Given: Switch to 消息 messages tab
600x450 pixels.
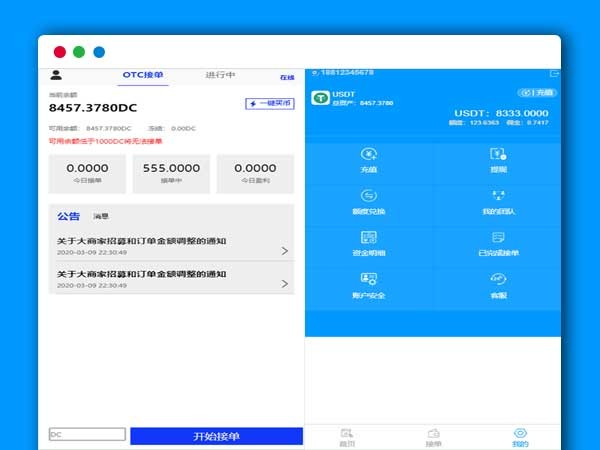Looking at the screenshot, I should point(101,216).
